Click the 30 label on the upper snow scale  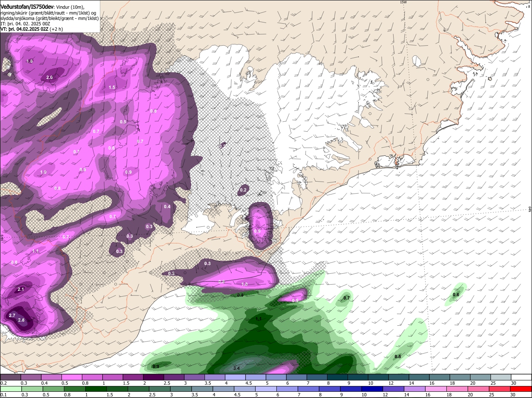pos(514,383)
